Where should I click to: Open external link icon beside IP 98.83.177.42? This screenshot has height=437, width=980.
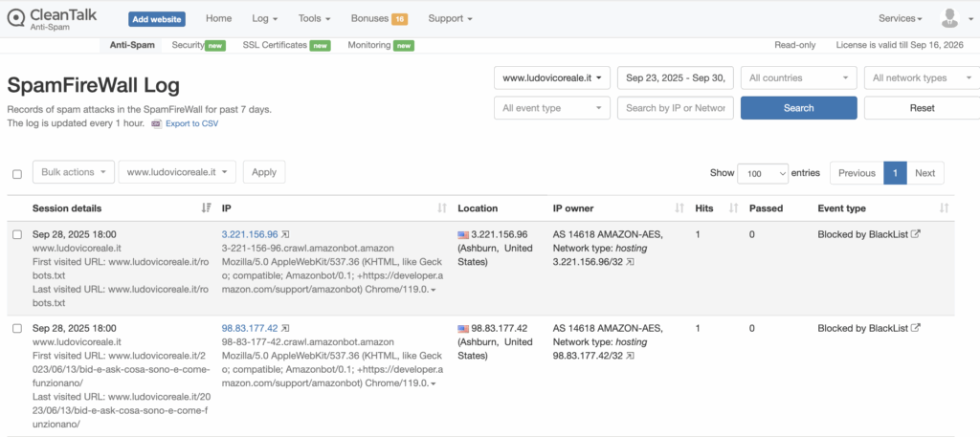pyautogui.click(x=285, y=328)
